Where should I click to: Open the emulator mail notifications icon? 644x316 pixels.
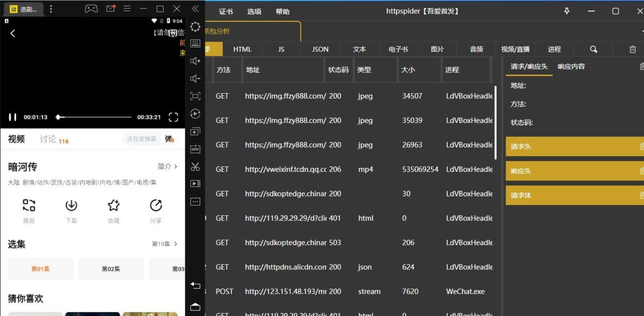pos(111,8)
